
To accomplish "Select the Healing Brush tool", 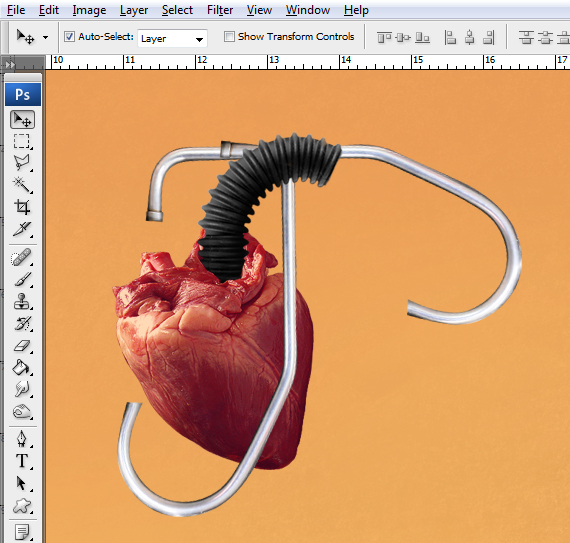I will 22,258.
